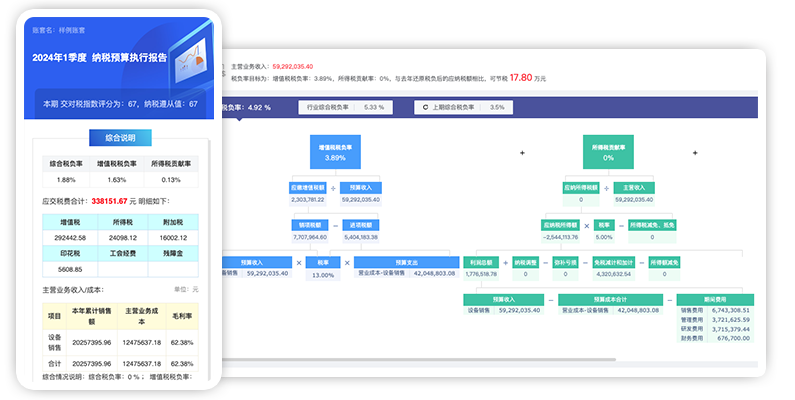Click the 附加税 amount 16002.12
Image resolution: width=795 pixels, height=400 pixels.
pyautogui.click(x=173, y=238)
